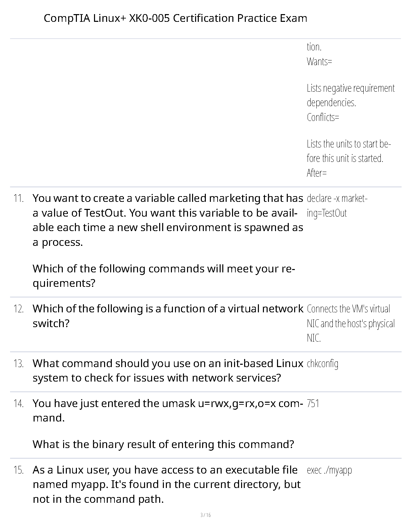Click the 'declare -x marketing=TestOut' answer
The height and width of the screenshot is (532, 411).
pyautogui.click(x=337, y=206)
